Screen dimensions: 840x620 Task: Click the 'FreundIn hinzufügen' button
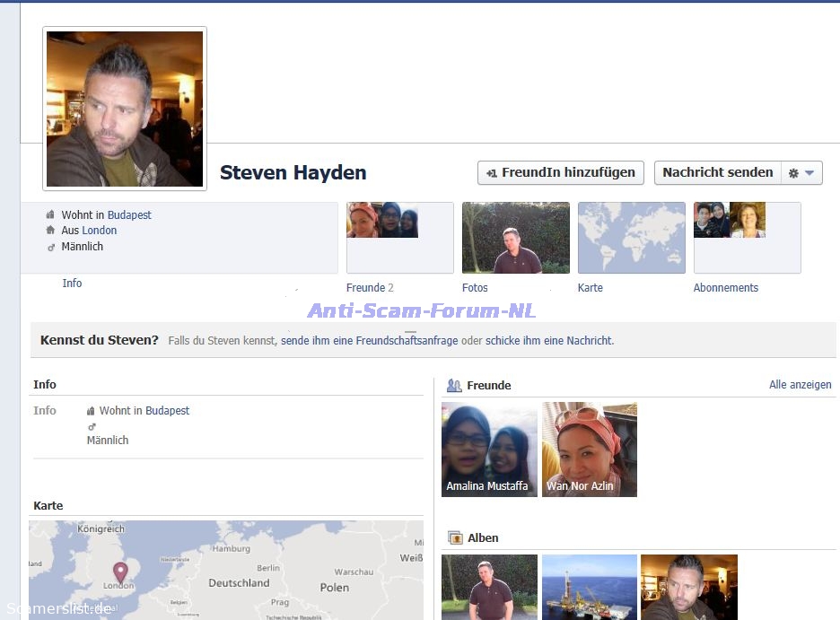coord(560,173)
